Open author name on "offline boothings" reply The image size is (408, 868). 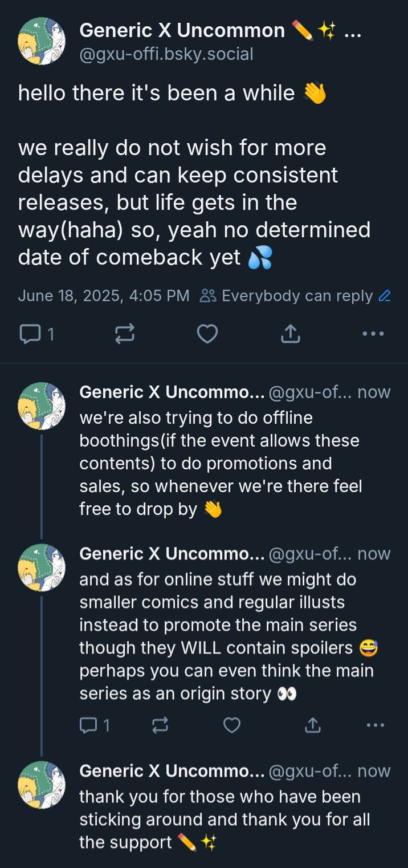tap(172, 392)
